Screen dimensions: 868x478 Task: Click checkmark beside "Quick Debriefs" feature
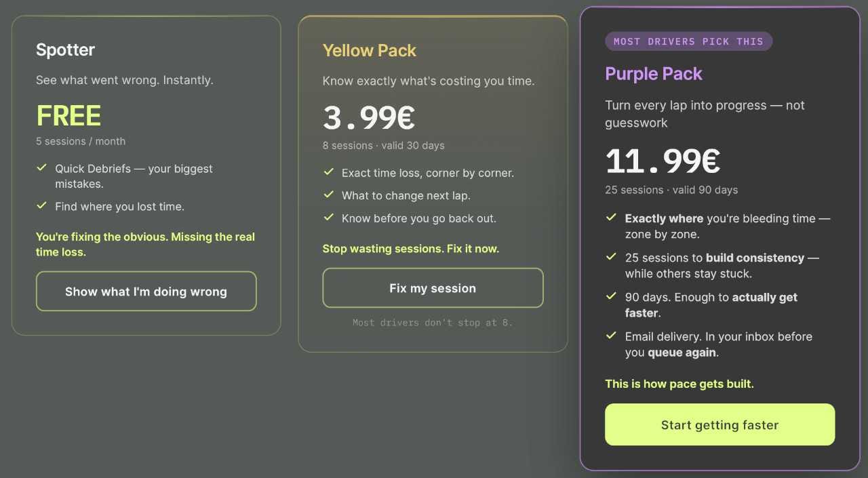[41, 167]
